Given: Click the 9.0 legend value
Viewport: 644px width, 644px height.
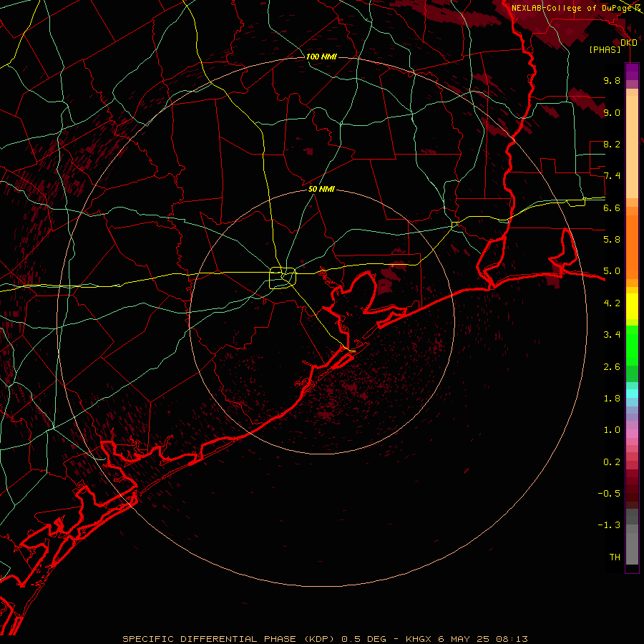Looking at the screenshot, I should (x=612, y=112).
